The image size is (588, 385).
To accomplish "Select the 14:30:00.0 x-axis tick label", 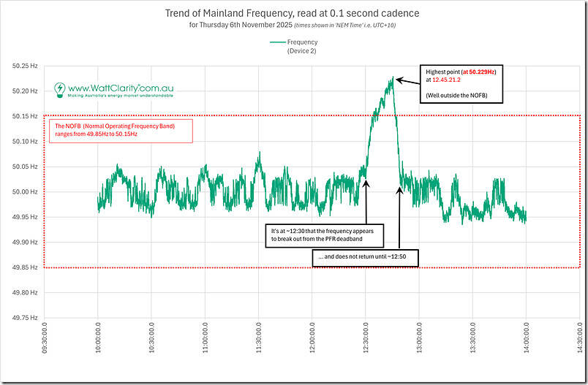I will [x=579, y=343].
